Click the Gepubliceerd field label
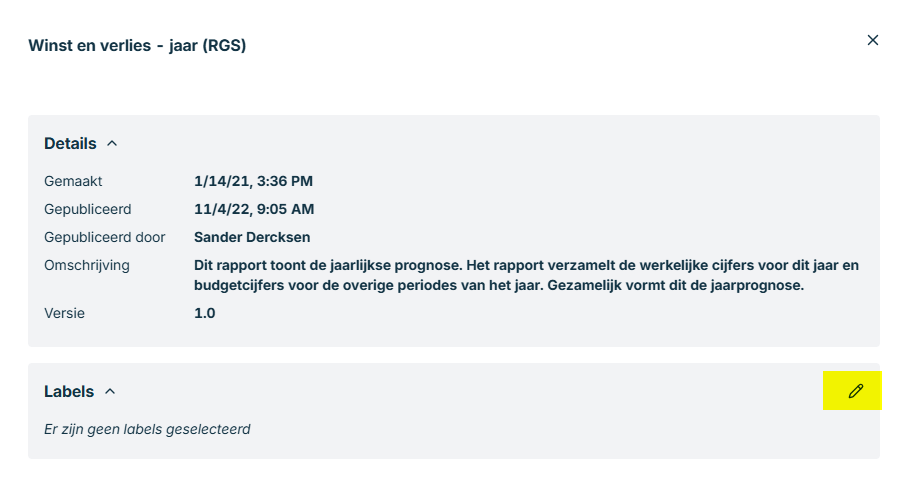Image resolution: width=918 pixels, height=502 pixels. [88, 209]
